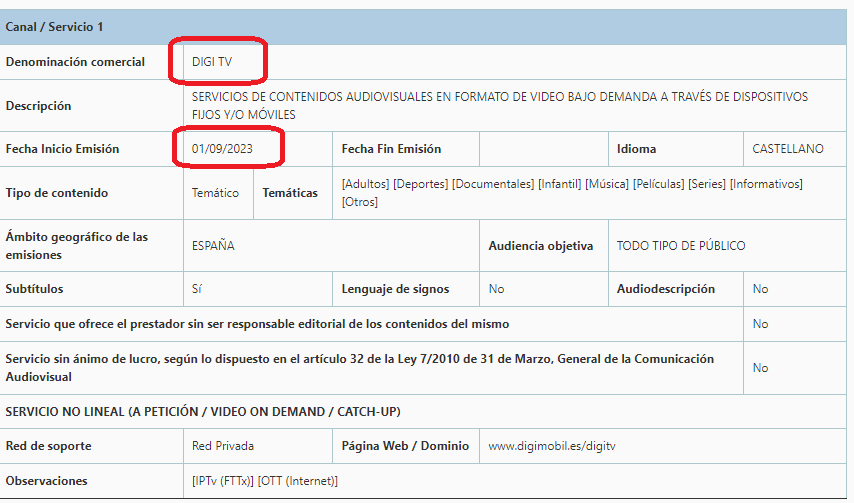
Task: Select the 'Fecha Inicio Emisión' label
Action: (62, 149)
